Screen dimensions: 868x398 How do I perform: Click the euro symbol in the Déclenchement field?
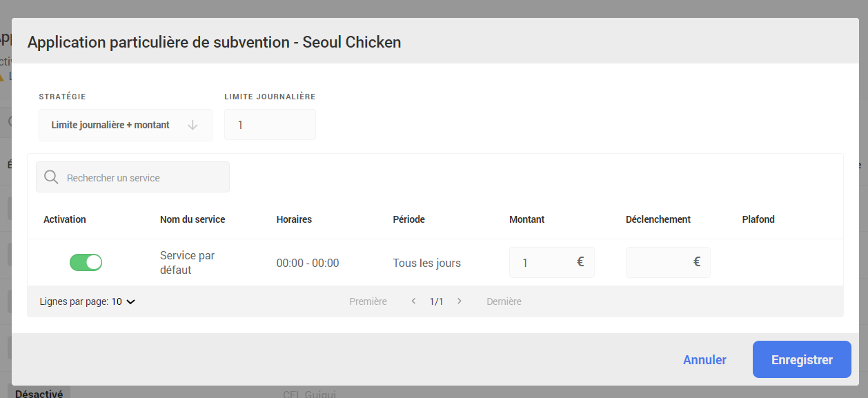(x=697, y=262)
